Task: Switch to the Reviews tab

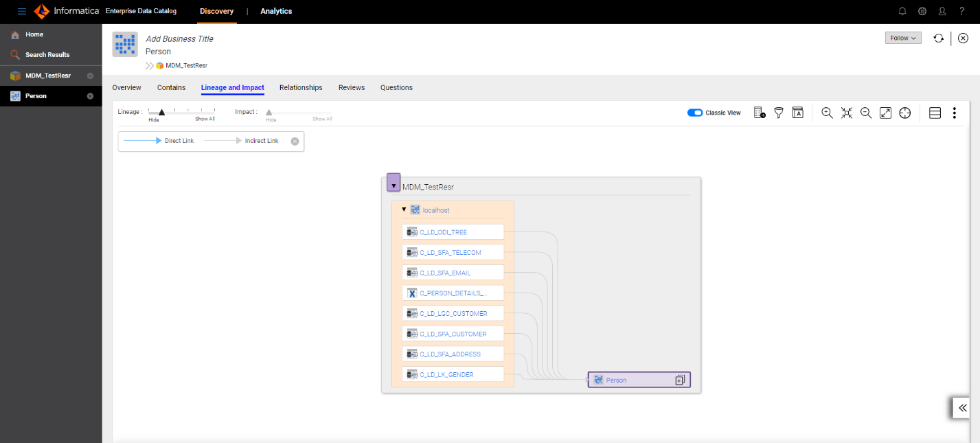Action: [x=352, y=87]
